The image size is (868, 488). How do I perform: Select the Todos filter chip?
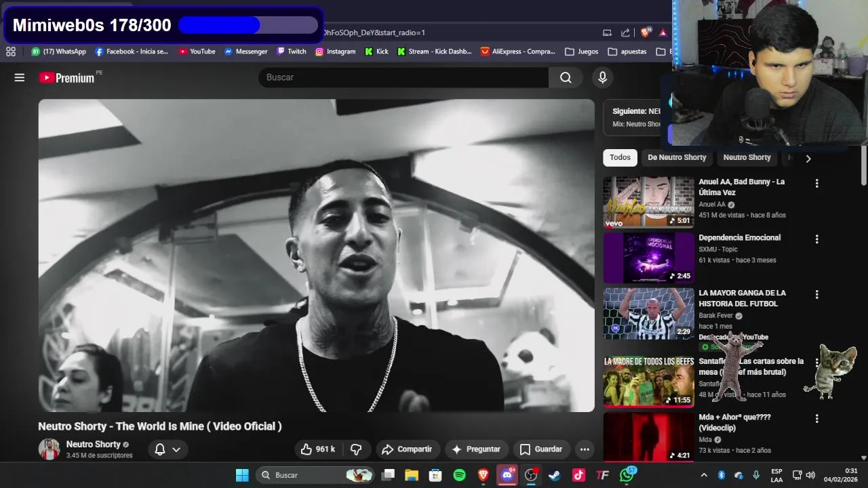pyautogui.click(x=620, y=157)
